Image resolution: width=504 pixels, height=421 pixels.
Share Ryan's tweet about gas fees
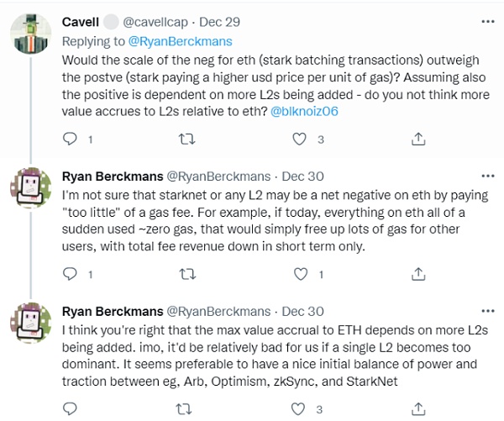click(x=417, y=273)
